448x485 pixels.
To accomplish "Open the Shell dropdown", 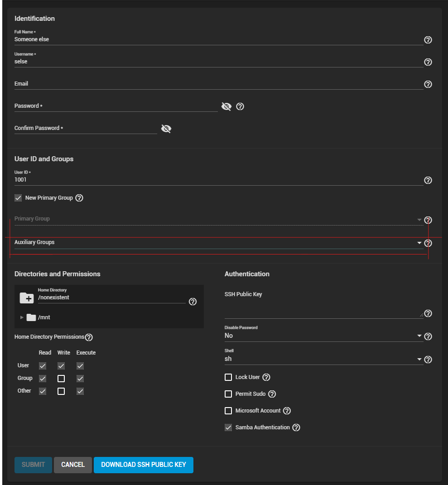I will click(x=323, y=357).
